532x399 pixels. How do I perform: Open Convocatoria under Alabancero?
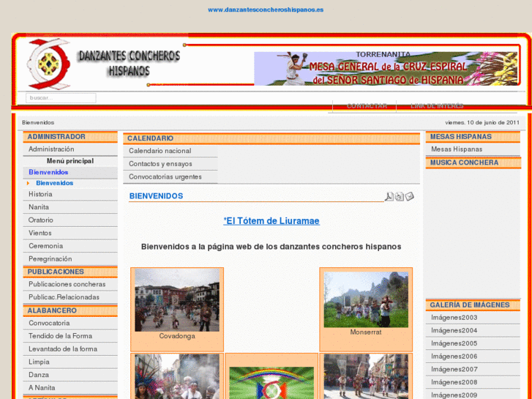70,323
